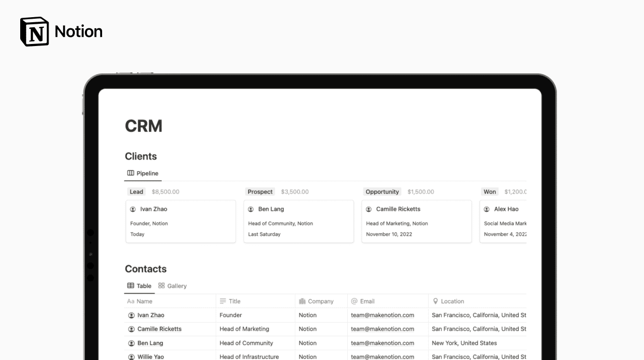This screenshot has height=360, width=644.
Task: Click the Head of Community title cell
Action: tap(246, 343)
